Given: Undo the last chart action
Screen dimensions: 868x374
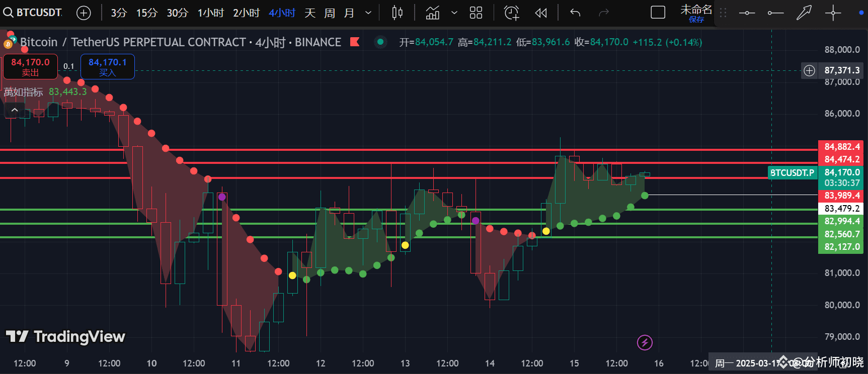Looking at the screenshot, I should point(575,13).
